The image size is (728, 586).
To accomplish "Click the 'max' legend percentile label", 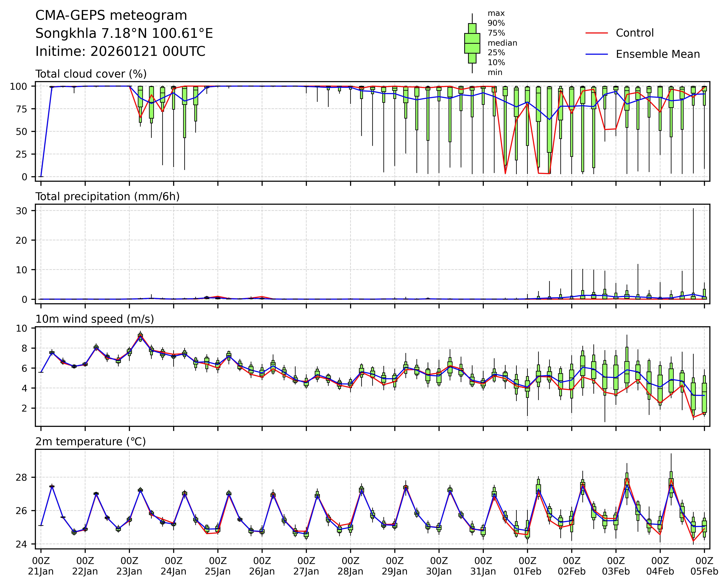I will pos(496,14).
